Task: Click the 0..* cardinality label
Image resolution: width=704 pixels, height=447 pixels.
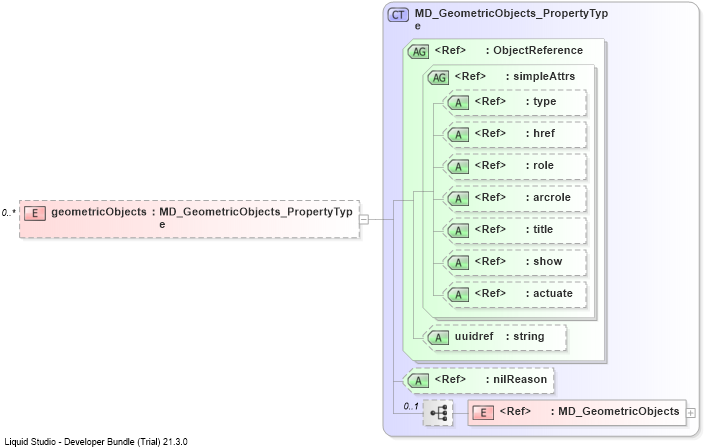Action: 9,213
